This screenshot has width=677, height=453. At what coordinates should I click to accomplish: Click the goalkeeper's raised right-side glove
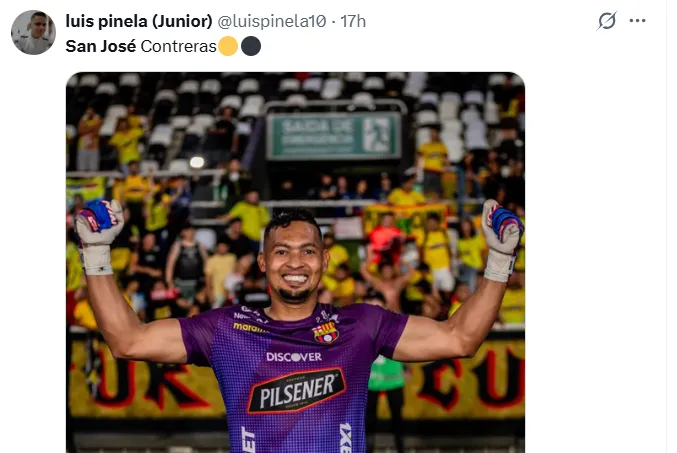[x=502, y=240]
